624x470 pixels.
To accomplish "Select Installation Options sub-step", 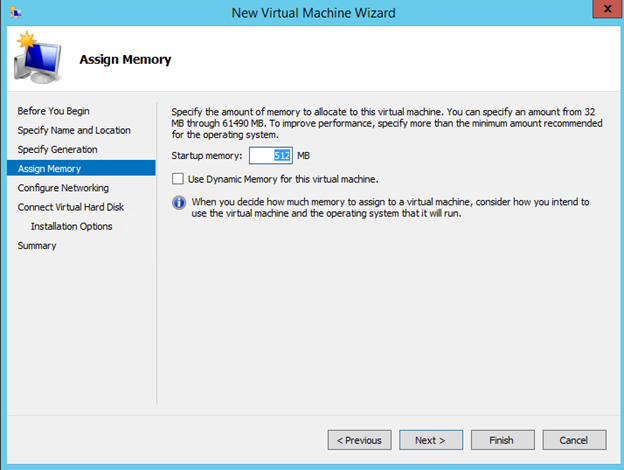I will click(x=71, y=226).
